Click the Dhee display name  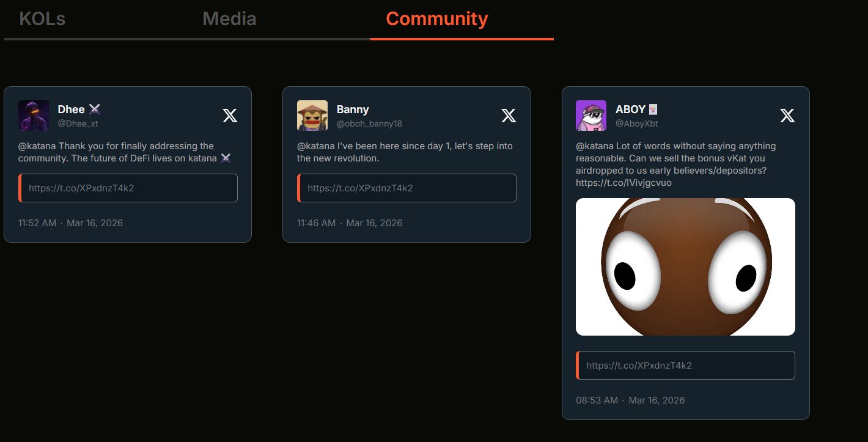point(79,109)
